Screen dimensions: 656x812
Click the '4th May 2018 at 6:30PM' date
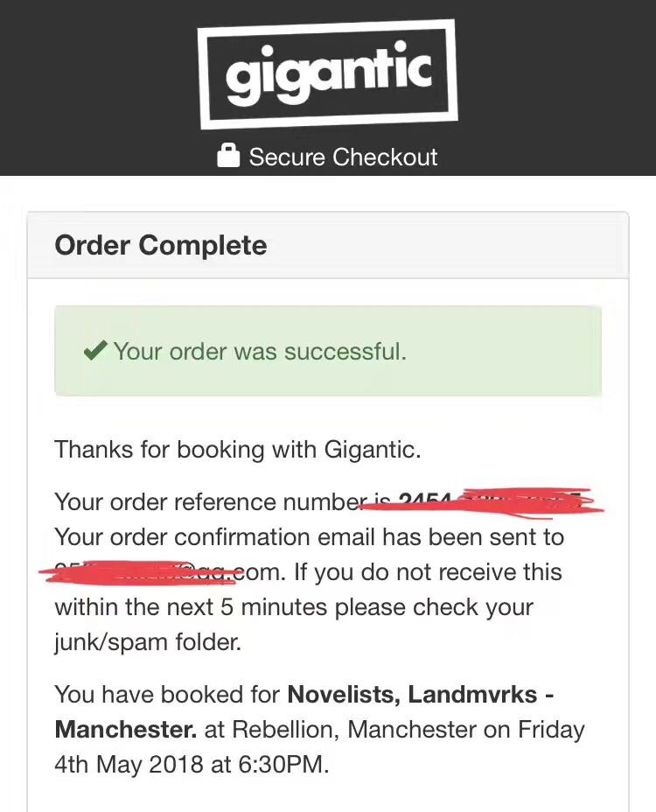pyautogui.click(x=192, y=765)
